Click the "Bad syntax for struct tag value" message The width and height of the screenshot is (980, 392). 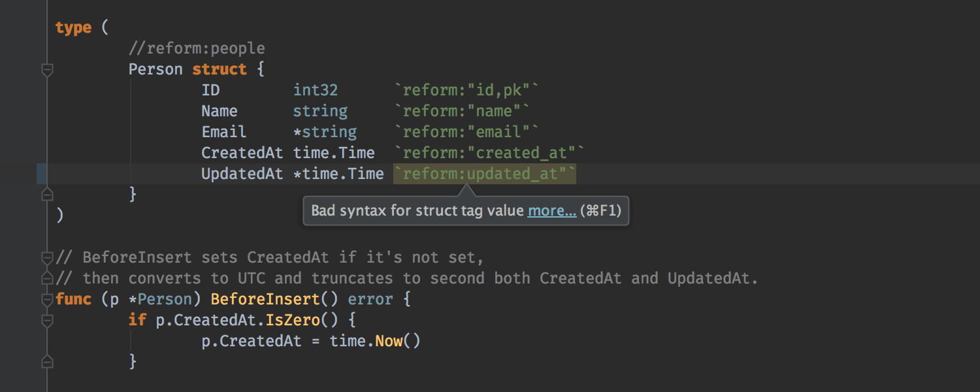[417, 210]
